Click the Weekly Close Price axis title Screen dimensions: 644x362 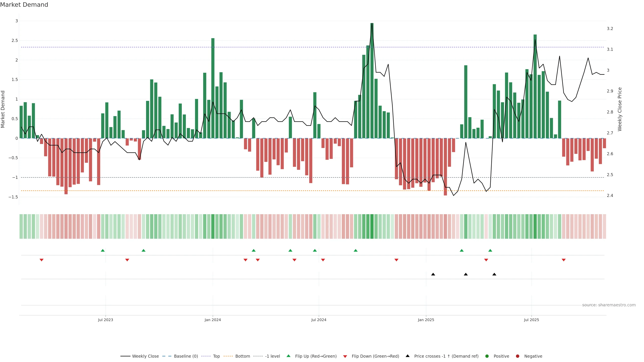pyautogui.click(x=620, y=109)
